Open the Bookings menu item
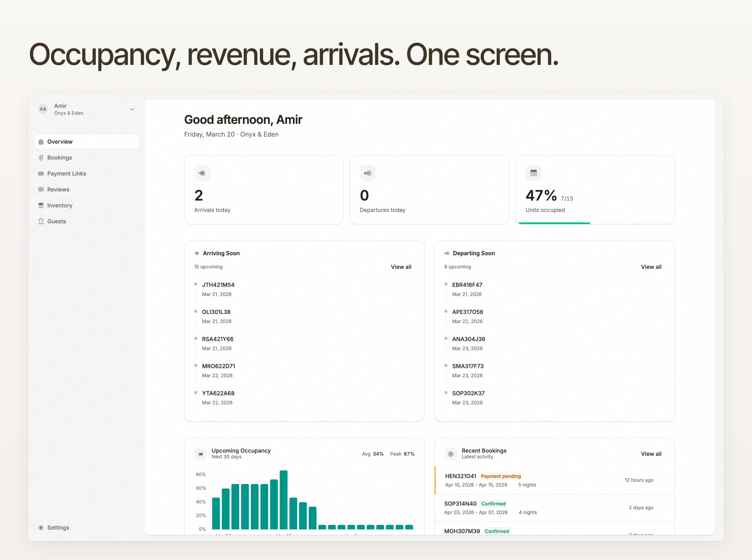 [x=60, y=158]
